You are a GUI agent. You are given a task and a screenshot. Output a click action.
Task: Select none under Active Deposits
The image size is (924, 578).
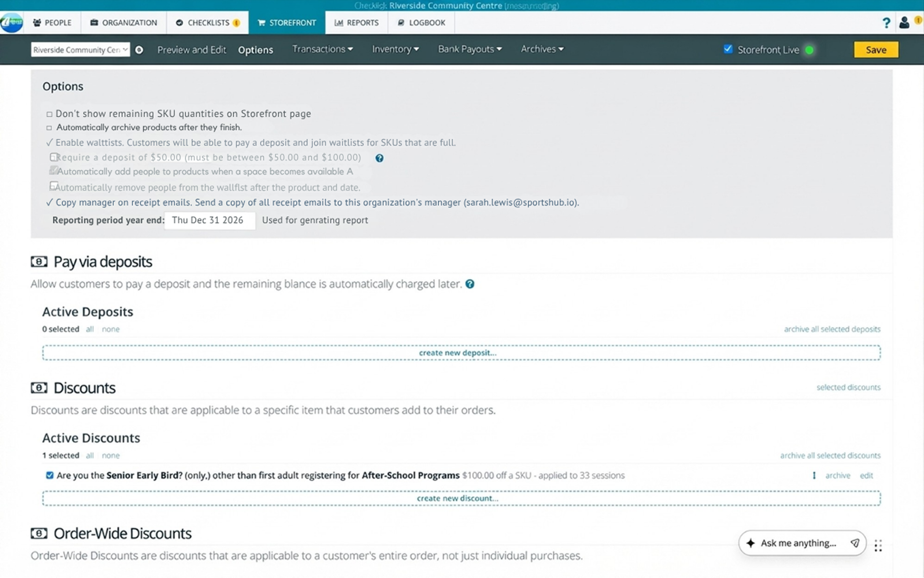(111, 329)
